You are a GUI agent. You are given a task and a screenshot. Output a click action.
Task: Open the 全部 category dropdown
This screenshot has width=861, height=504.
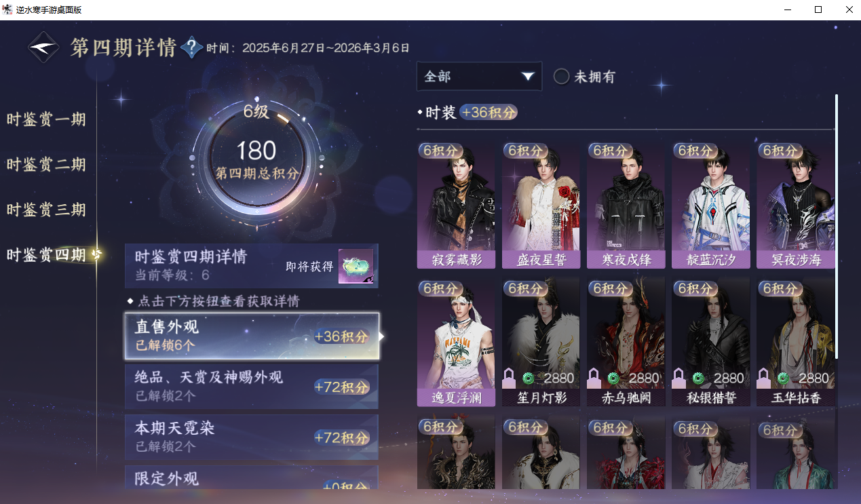click(x=479, y=76)
